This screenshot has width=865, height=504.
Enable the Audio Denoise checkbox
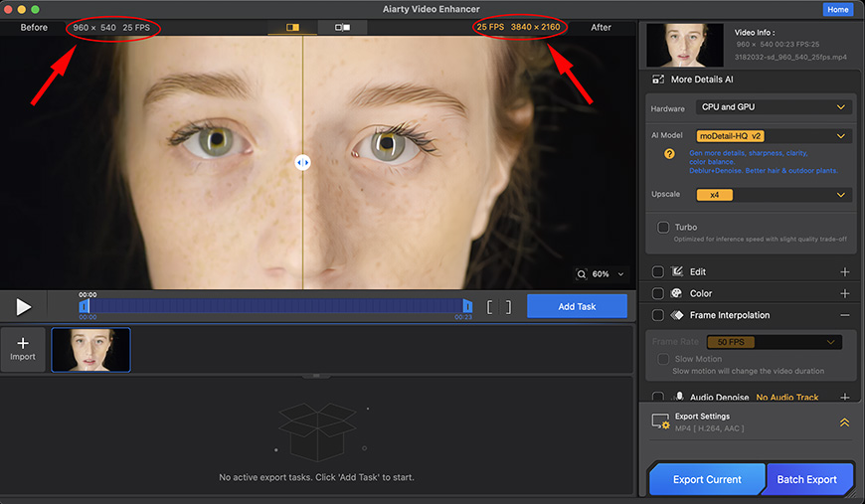pos(657,397)
